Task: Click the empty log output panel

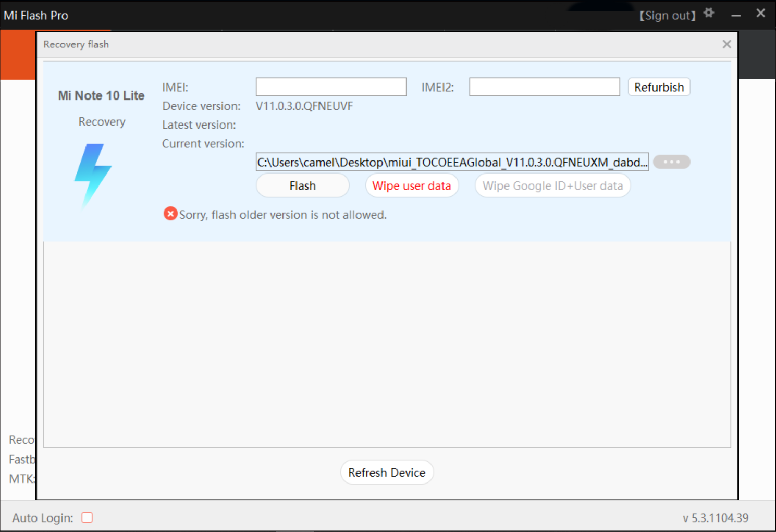Action: [387, 344]
